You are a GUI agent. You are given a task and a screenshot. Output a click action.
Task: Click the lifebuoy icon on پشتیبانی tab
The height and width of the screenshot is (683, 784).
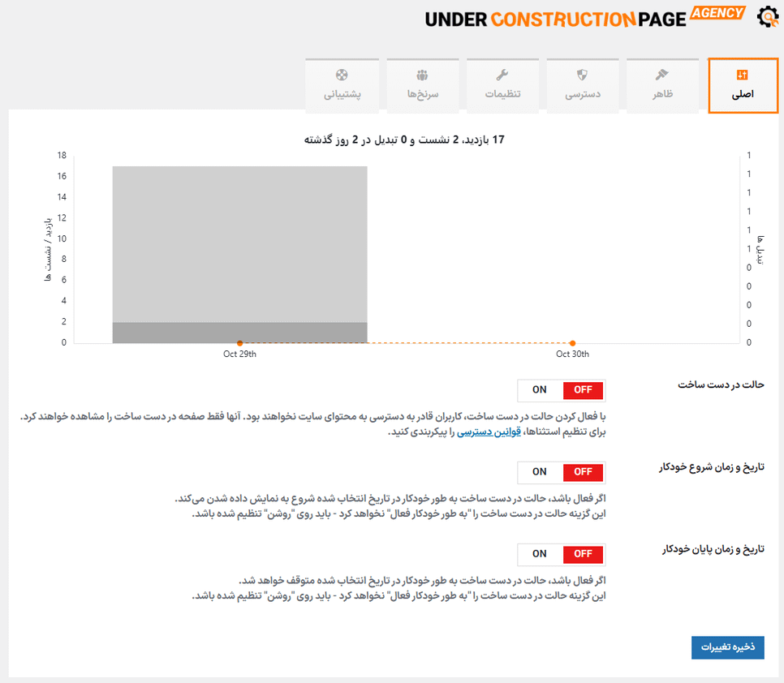tap(342, 75)
